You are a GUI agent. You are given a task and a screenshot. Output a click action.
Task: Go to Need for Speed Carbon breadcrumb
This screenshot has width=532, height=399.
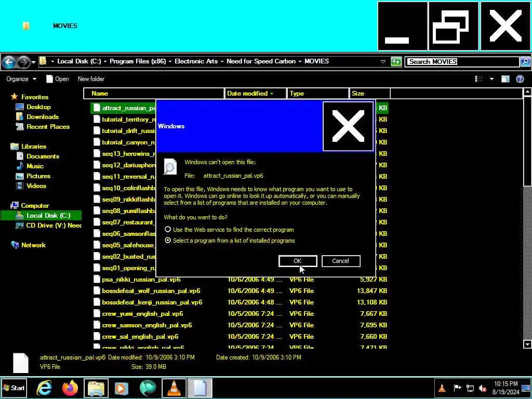pyautogui.click(x=261, y=61)
